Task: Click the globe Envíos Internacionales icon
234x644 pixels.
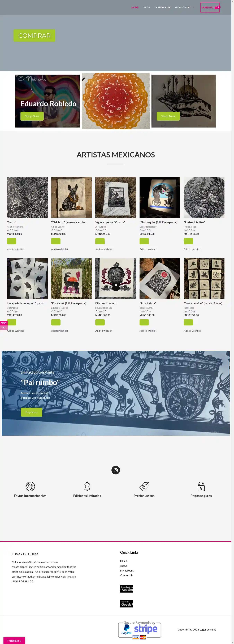Action: (x=30, y=486)
